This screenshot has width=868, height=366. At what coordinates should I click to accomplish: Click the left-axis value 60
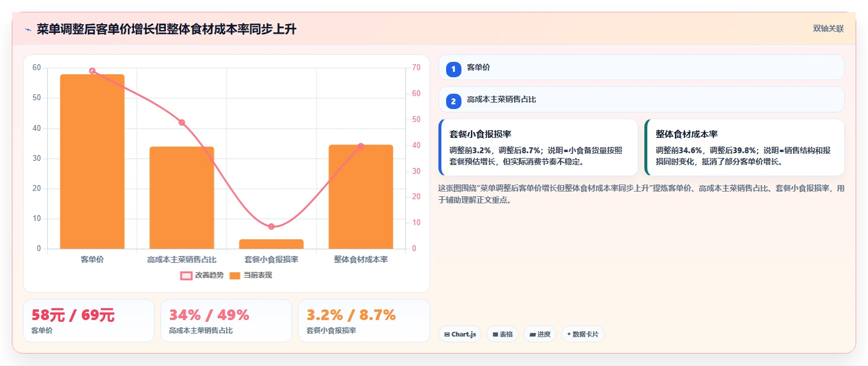37,68
